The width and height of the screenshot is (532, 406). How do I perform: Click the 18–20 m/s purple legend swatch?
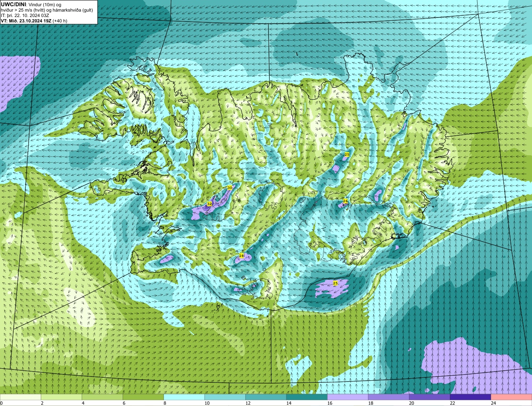point(389,397)
